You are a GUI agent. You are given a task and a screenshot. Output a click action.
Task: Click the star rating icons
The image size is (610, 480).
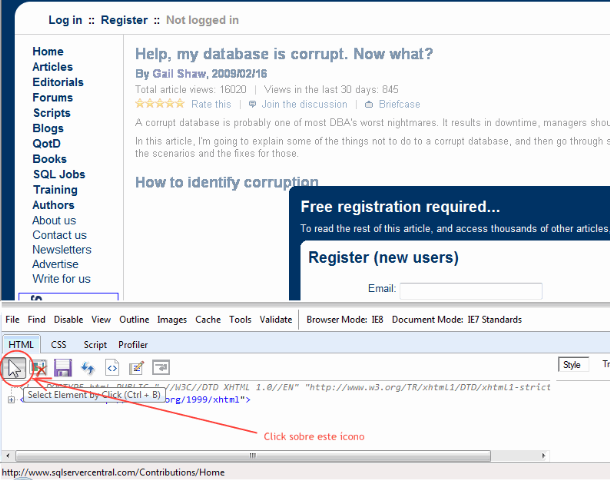pos(160,103)
